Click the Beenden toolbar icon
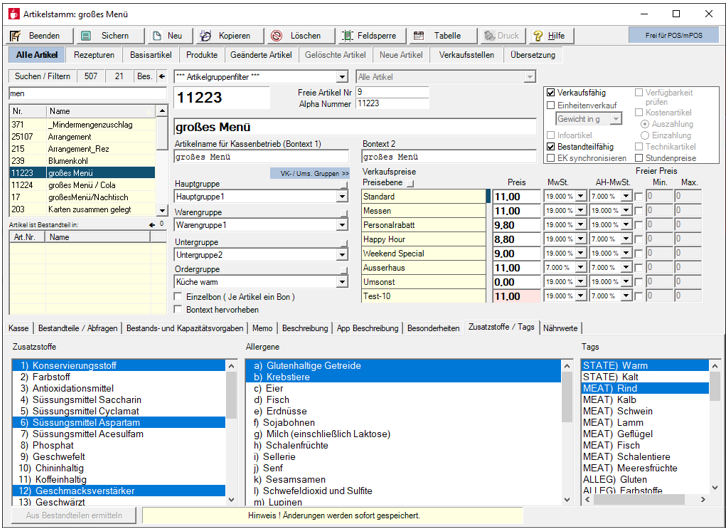Viewport: 727px width, 528px height. click(x=15, y=36)
